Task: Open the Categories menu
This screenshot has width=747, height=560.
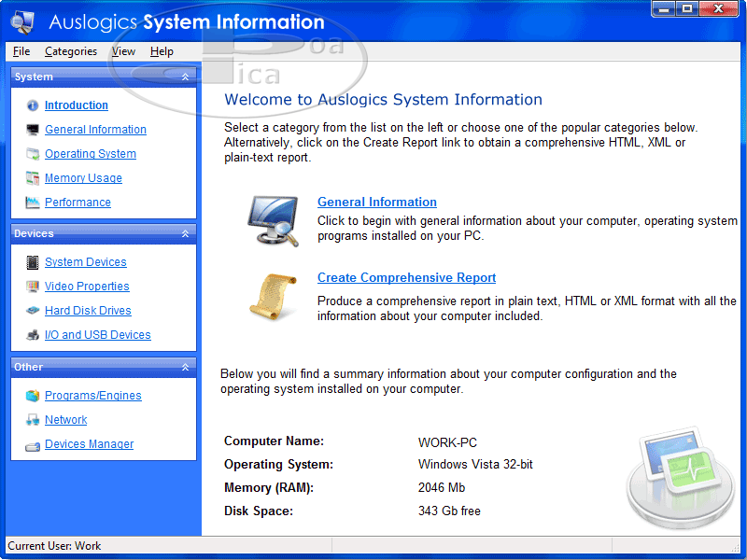Action: coord(71,51)
